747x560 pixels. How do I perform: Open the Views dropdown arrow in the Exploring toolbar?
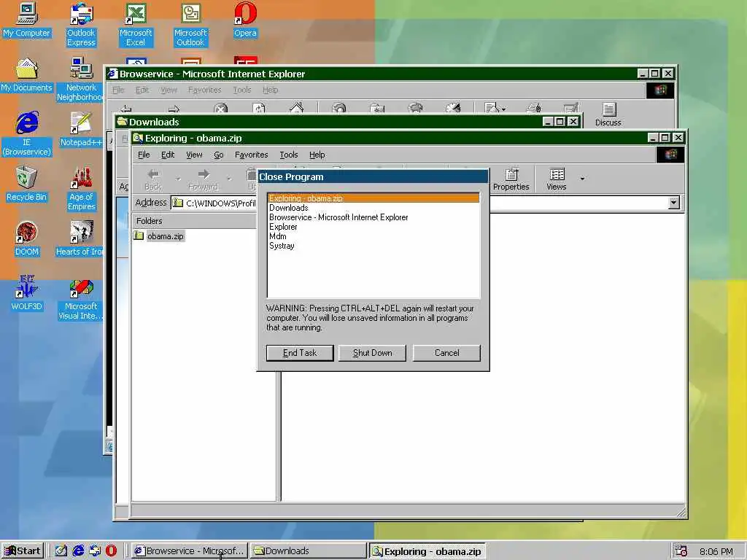(582, 179)
